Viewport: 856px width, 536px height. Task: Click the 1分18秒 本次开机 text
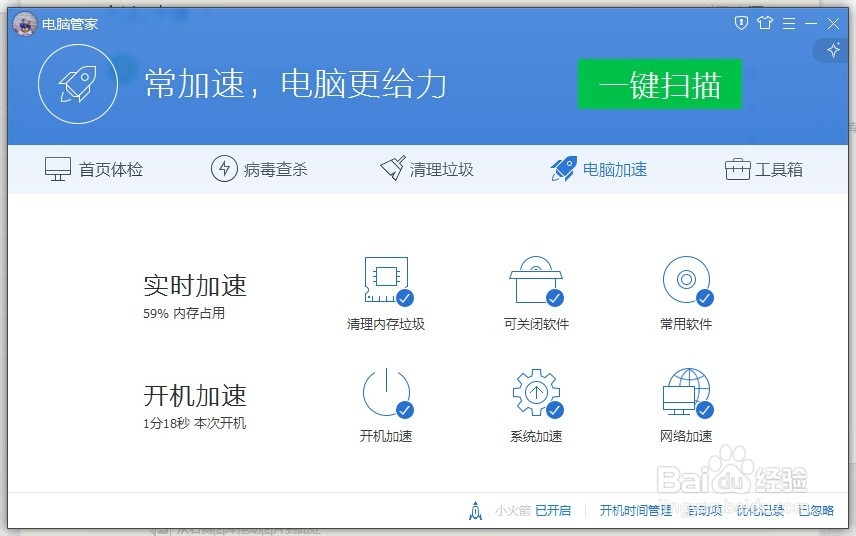(194, 423)
